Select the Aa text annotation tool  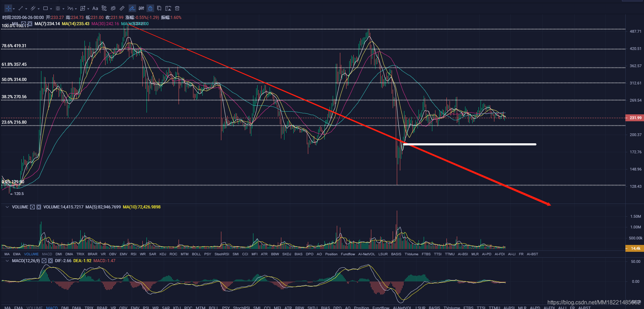click(95, 8)
